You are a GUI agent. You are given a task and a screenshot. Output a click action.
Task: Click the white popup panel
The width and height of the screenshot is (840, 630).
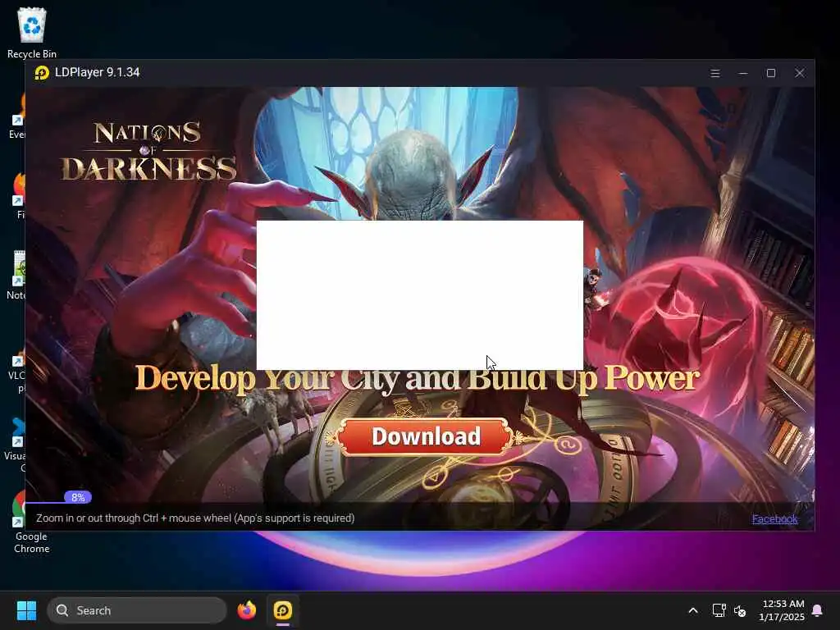pos(419,294)
